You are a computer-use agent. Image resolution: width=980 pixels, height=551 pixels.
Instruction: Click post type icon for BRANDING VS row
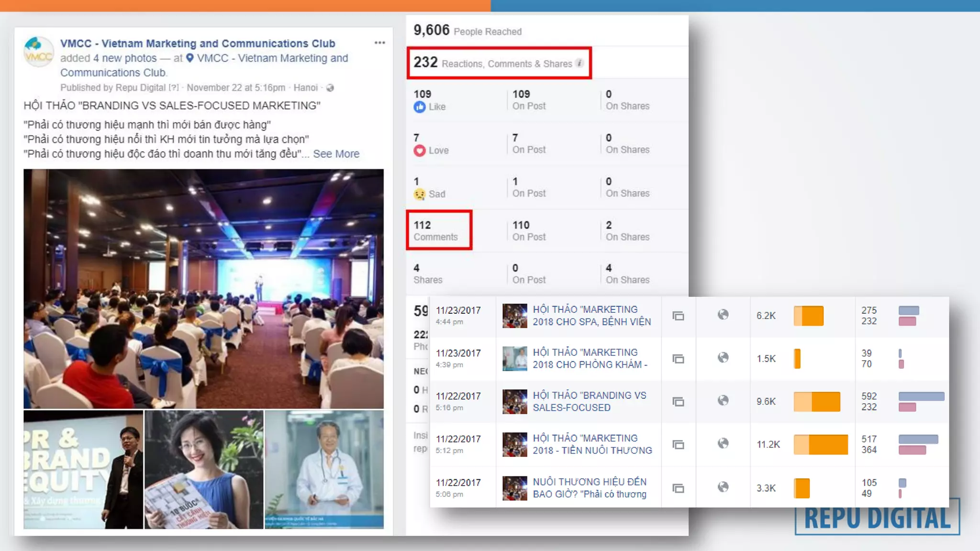[x=678, y=402]
